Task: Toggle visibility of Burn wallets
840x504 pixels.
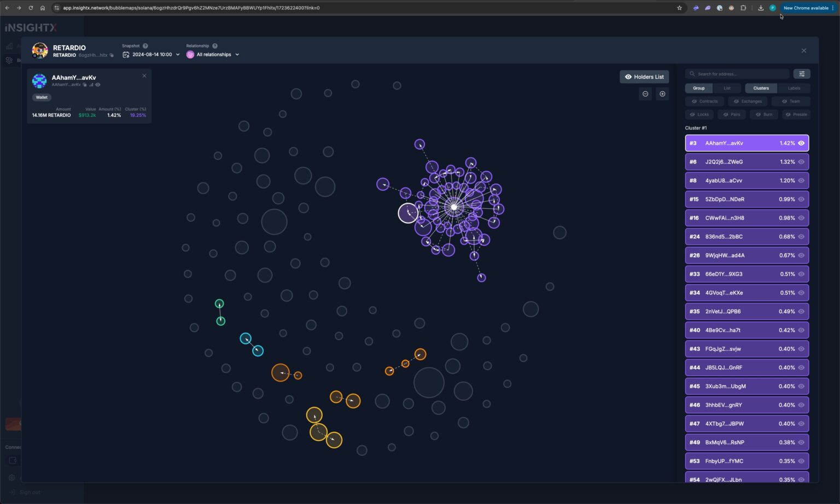Action: tap(764, 114)
